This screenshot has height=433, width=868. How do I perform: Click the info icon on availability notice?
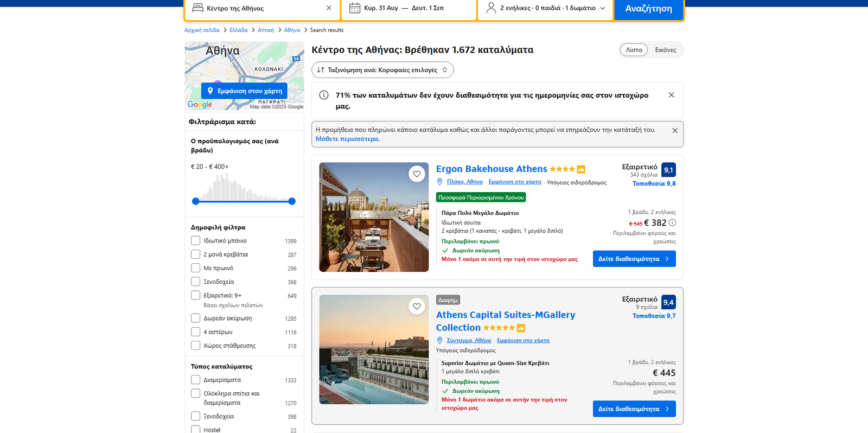pyautogui.click(x=324, y=95)
